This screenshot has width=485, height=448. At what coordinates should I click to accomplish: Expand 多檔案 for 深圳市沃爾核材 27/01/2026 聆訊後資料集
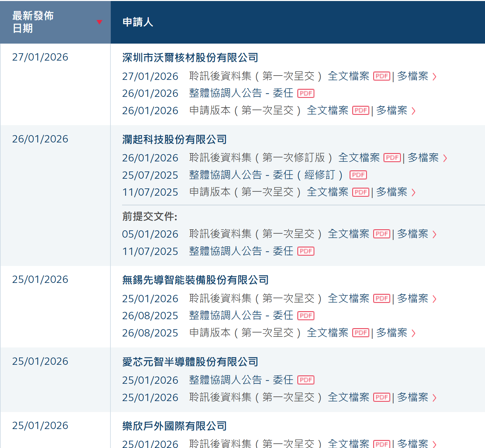tap(417, 76)
